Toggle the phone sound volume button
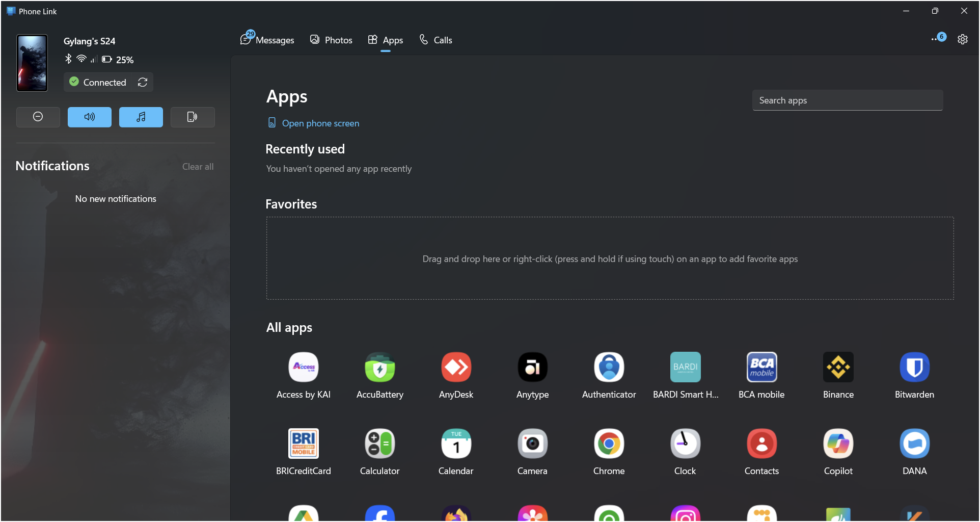 (x=90, y=117)
